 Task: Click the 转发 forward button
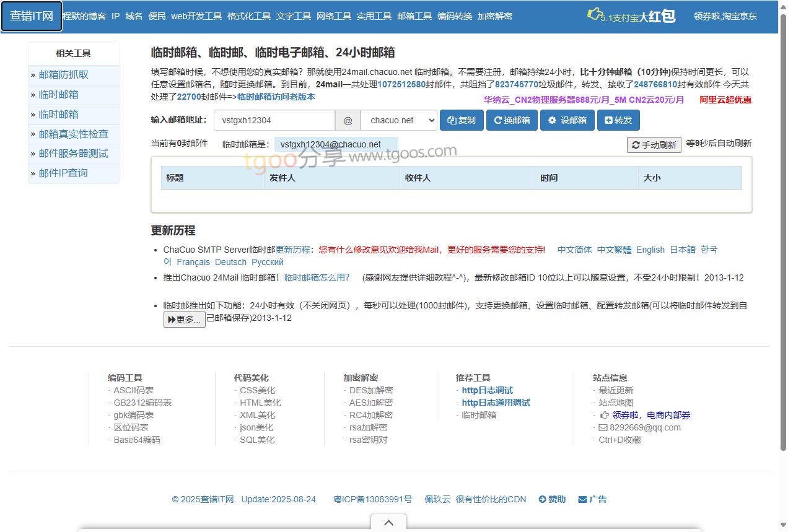618,120
